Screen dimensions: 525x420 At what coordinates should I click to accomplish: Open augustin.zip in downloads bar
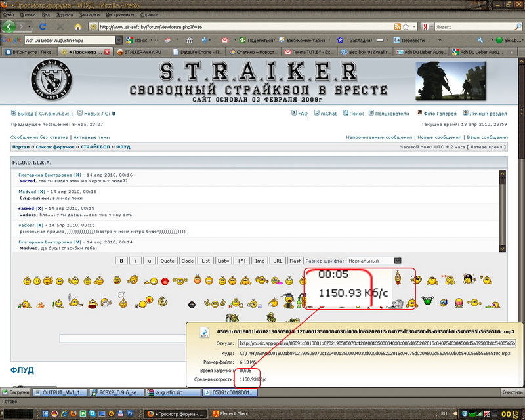click(x=173, y=392)
